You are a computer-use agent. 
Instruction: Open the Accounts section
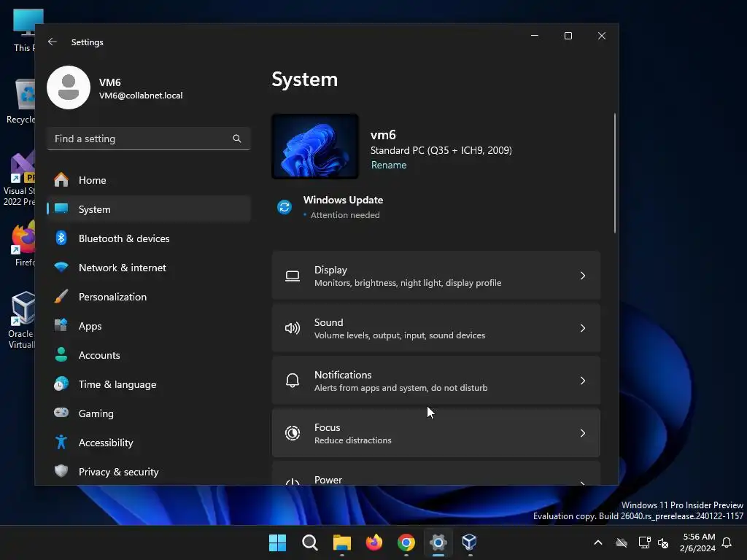click(149, 355)
